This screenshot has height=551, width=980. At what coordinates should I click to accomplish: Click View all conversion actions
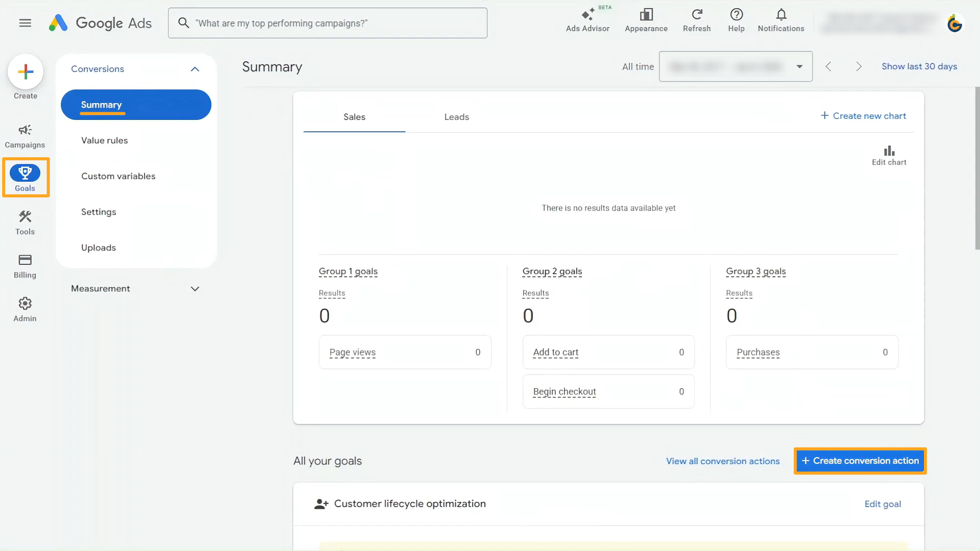[x=723, y=461]
